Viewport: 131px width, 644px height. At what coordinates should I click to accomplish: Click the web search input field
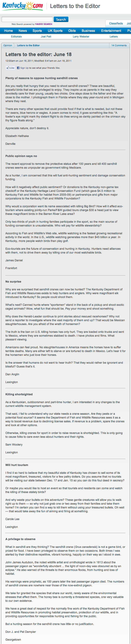click(x=27, y=19)
